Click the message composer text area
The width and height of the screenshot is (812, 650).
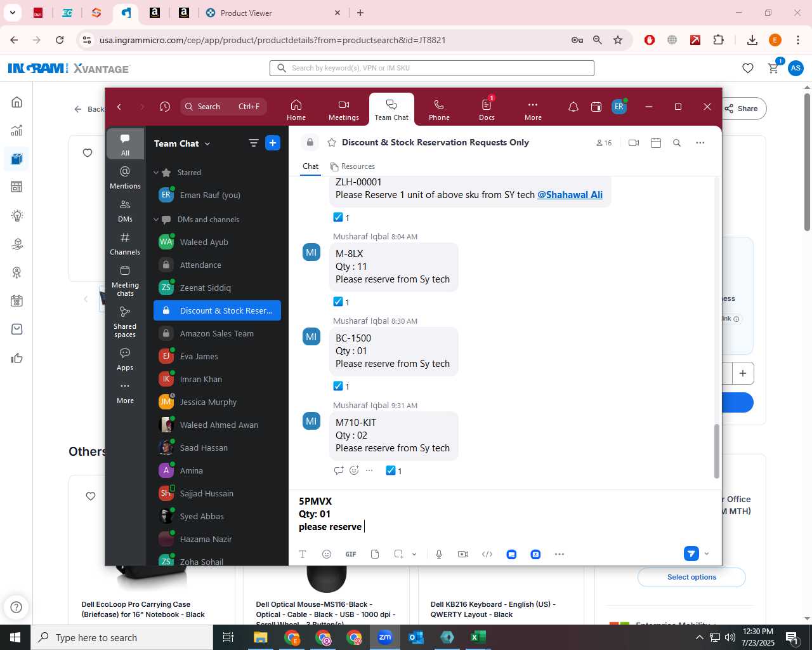504,514
